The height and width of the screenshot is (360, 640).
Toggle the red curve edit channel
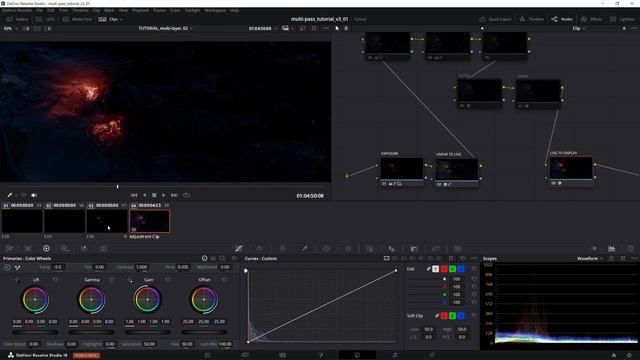[x=444, y=269]
